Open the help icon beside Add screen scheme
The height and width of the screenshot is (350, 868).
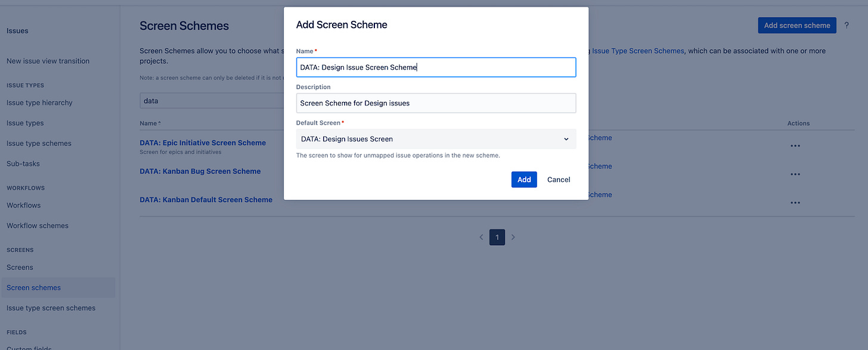(847, 25)
